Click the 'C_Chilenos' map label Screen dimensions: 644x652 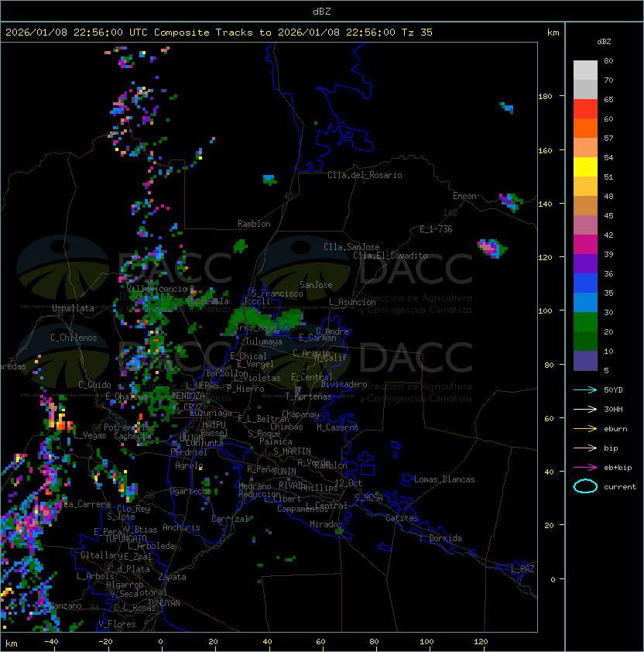[x=74, y=338]
